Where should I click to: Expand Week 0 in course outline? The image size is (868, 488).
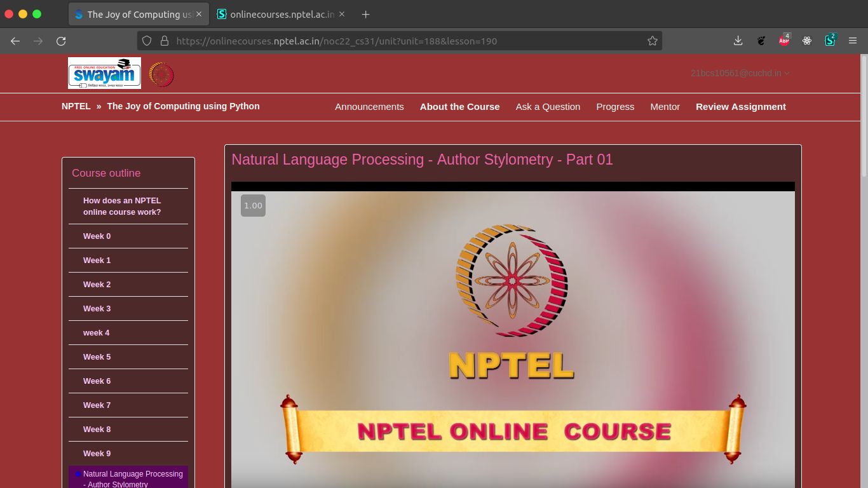[128, 236]
